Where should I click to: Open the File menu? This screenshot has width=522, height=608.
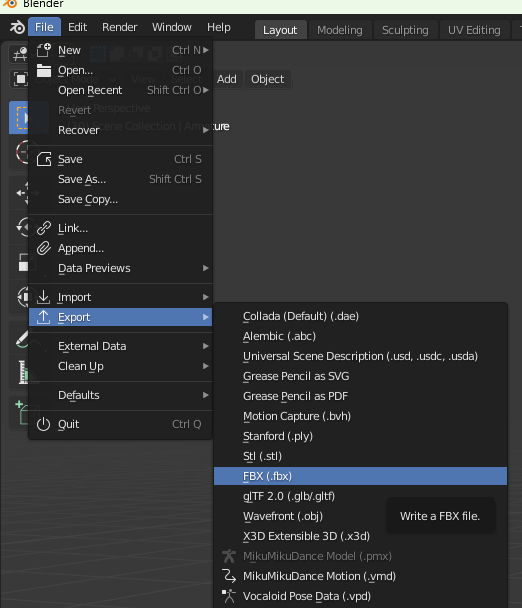pyautogui.click(x=44, y=27)
